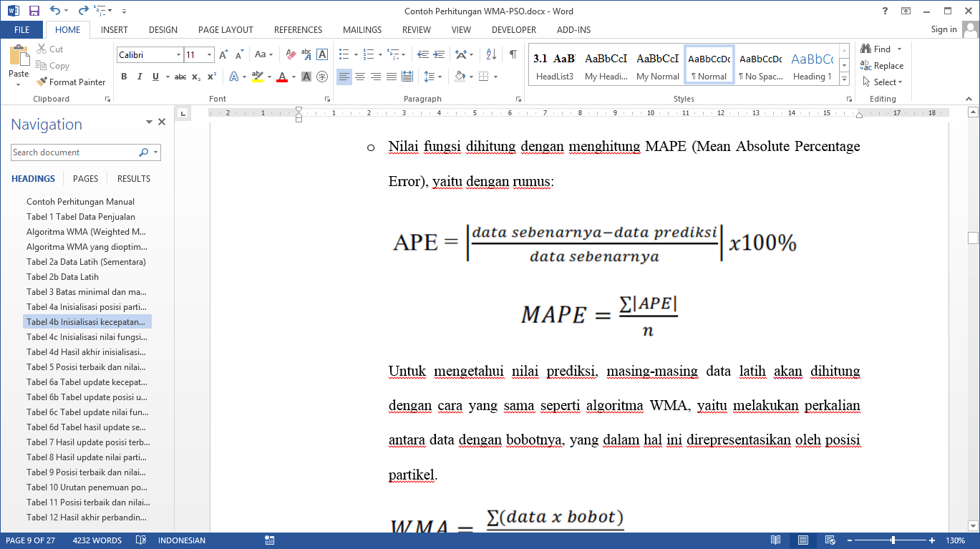Toggle Strikethrough text formatting
Image resolution: width=980 pixels, height=549 pixels.
180,77
